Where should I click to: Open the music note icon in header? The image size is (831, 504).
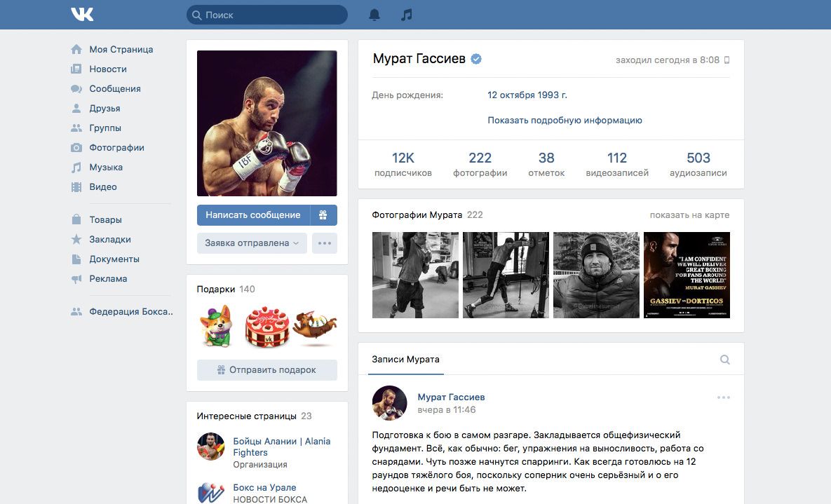coord(407,15)
